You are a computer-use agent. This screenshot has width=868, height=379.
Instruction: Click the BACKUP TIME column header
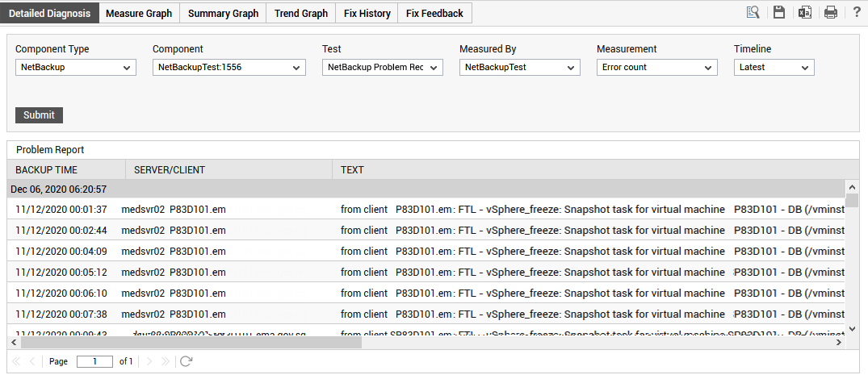pos(66,169)
